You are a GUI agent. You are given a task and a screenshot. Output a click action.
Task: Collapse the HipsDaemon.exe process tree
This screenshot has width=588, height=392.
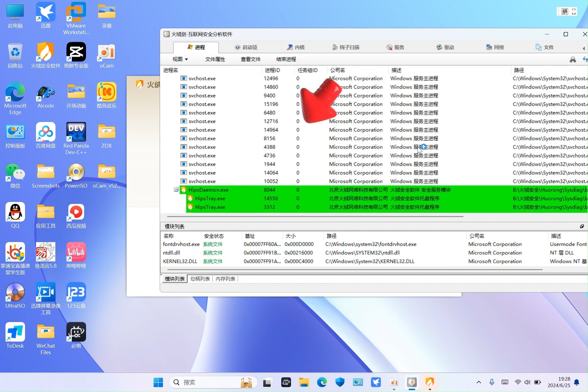[176, 189]
